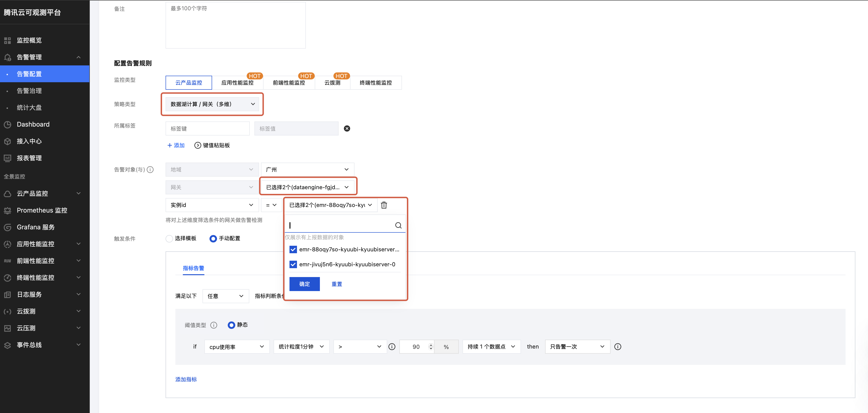The height and width of the screenshot is (413, 868).
Task: Click the stepper arrows on threshold 90
Action: (431, 347)
